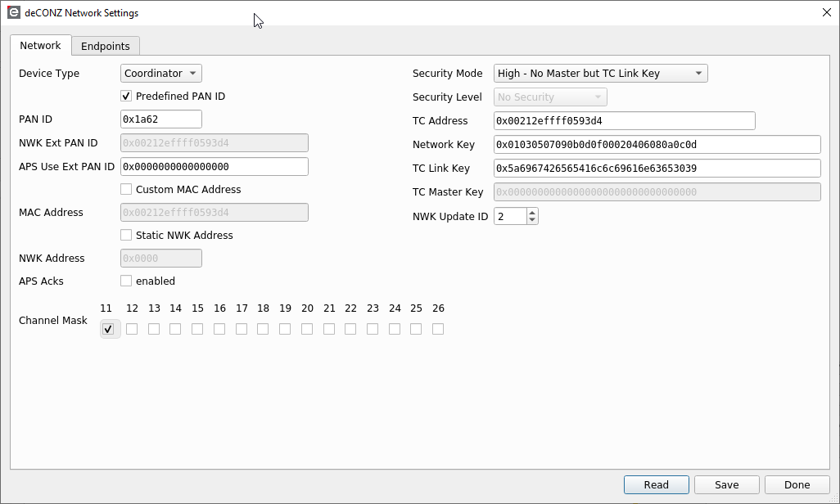Click the TC Address input field
Image resolution: width=840 pixels, height=504 pixels.
(x=625, y=121)
